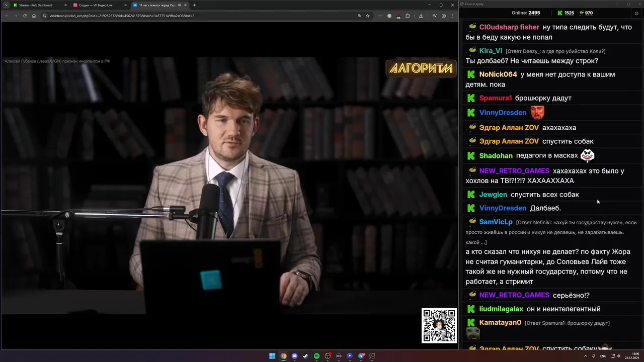Show hidden system tray icons
This screenshot has width=644, height=362.
[x=586, y=356]
